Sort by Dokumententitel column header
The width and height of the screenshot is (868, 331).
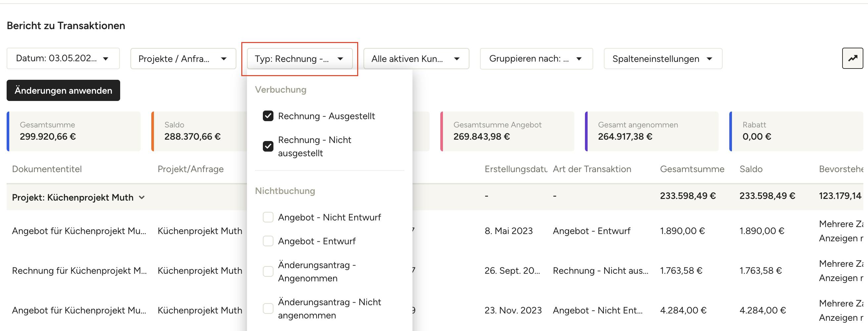[47, 169]
